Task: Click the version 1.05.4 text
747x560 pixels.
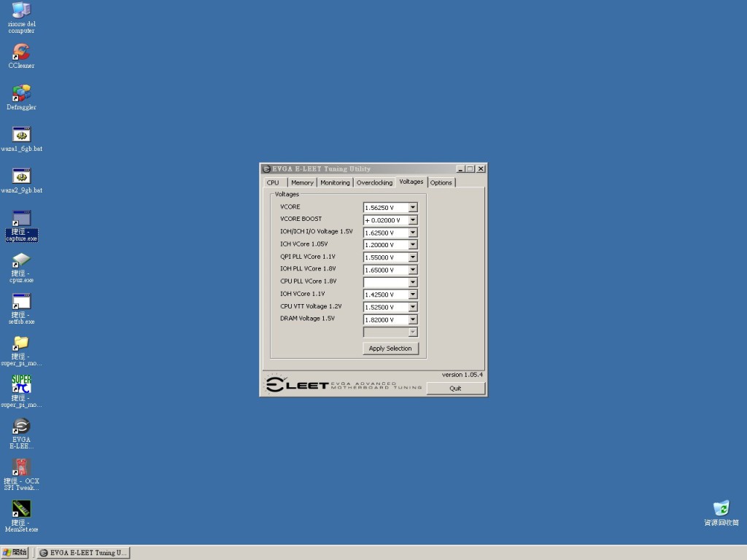Action: 462,375
